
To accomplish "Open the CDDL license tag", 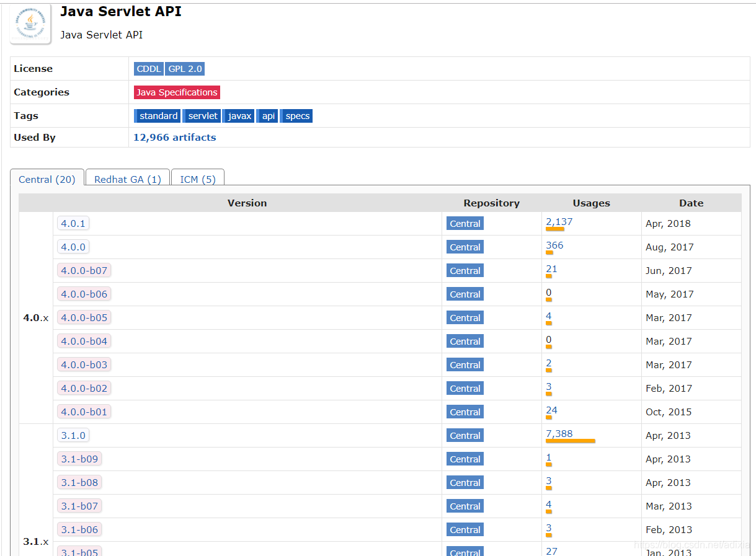I will coord(149,69).
